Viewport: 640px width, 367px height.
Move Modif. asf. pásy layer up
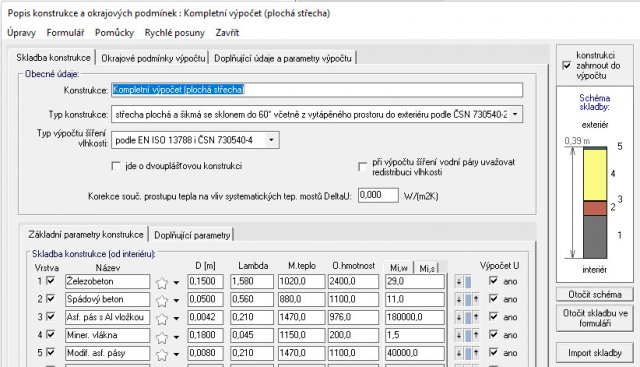476,354
